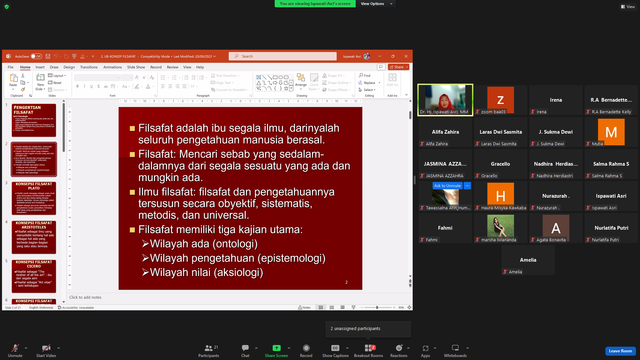Click the Find icon in Editing group

point(361,76)
